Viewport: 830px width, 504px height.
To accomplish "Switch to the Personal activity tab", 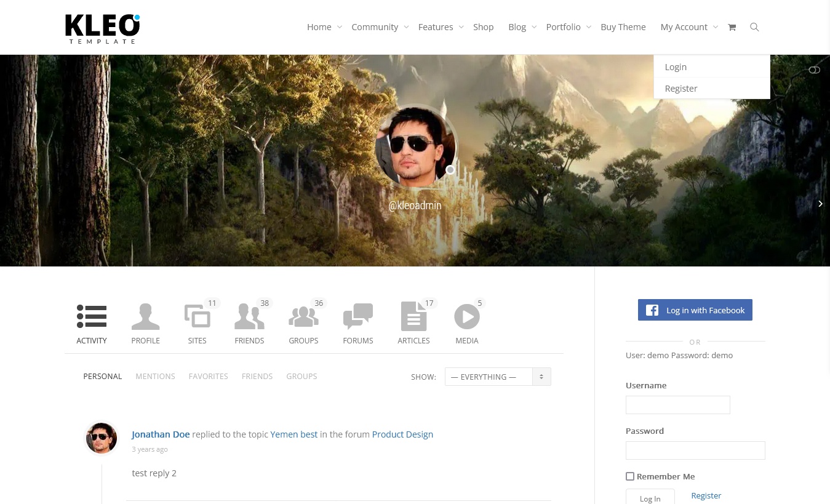I will pyautogui.click(x=103, y=376).
